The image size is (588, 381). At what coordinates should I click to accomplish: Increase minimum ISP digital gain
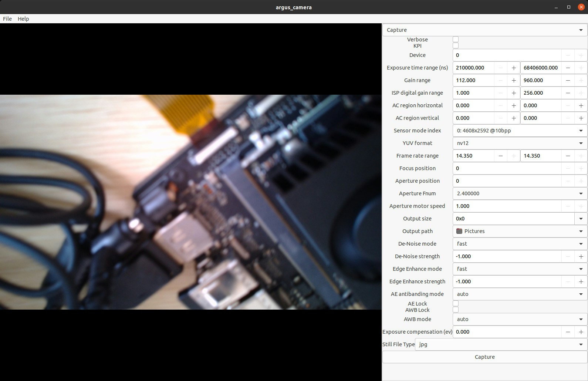click(514, 93)
